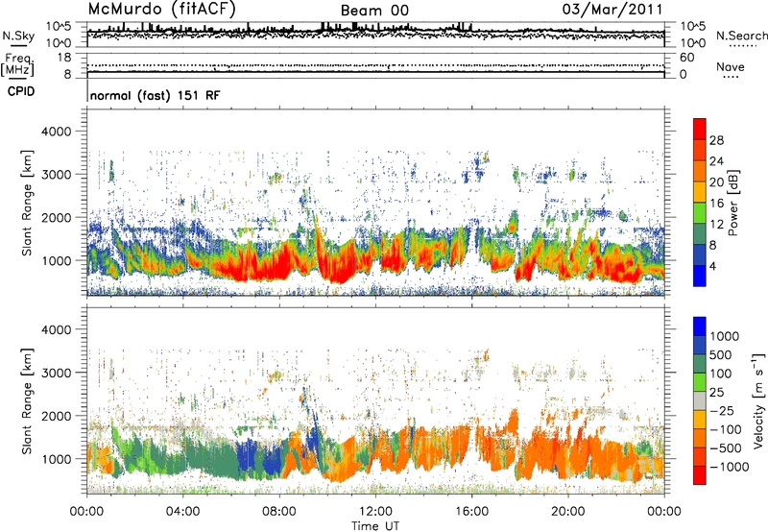
Task: Click the Power [dB] colorbar title
Action: 733,203
